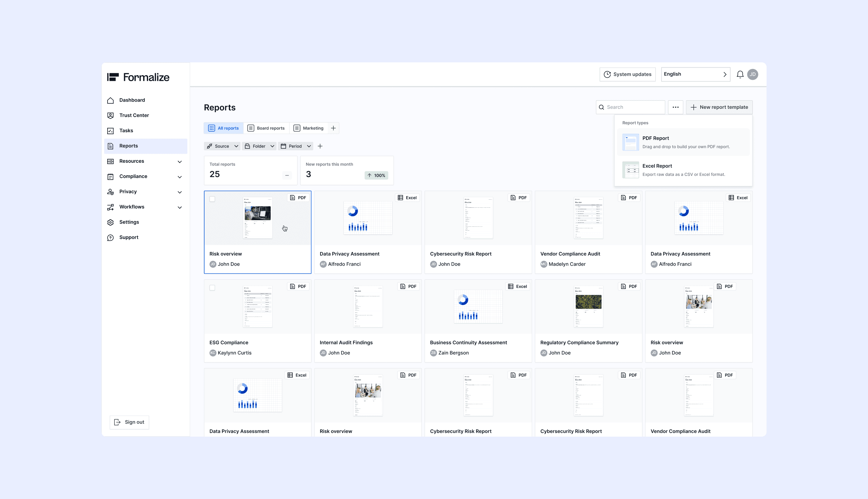
Task: Click plus icon to add a filter
Action: 320,146
